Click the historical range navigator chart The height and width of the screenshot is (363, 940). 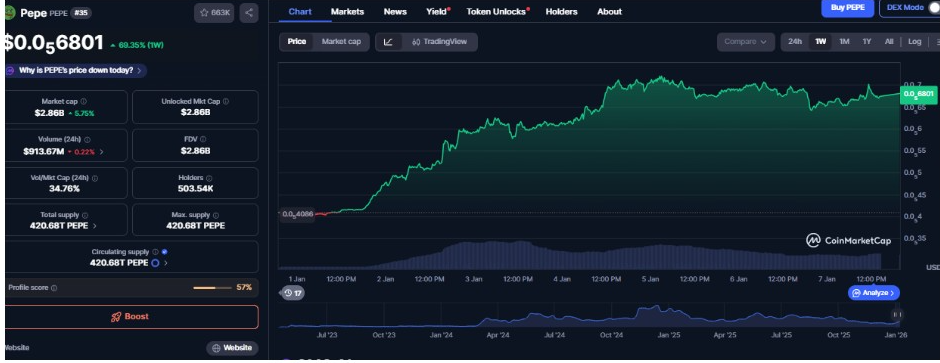[590, 316]
